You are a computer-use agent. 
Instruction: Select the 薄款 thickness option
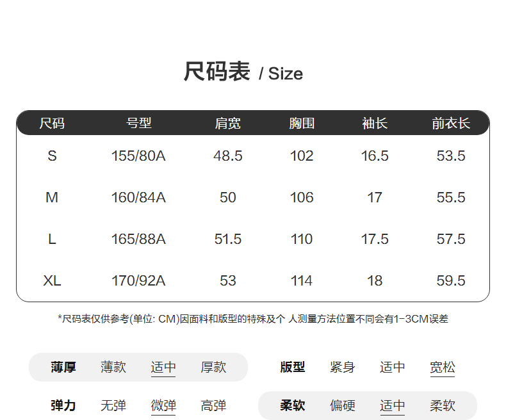(x=113, y=367)
